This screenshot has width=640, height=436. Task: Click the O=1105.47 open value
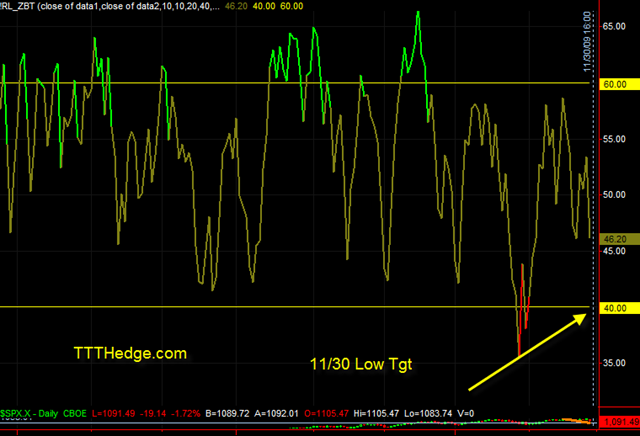[x=327, y=414]
